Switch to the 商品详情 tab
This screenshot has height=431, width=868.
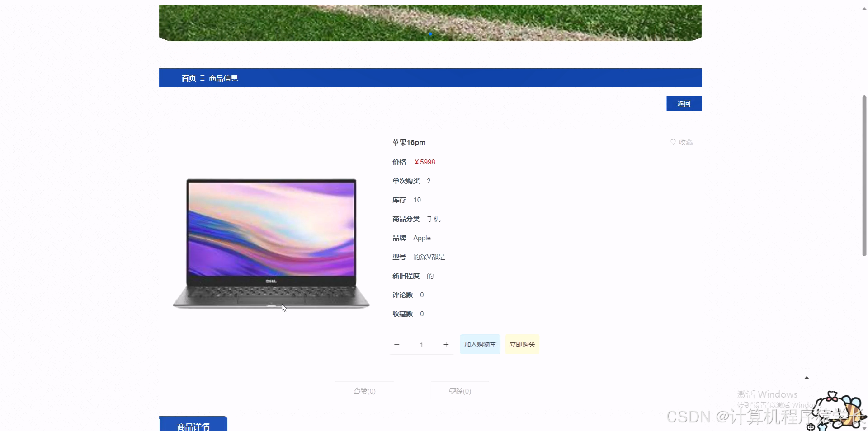click(x=193, y=425)
